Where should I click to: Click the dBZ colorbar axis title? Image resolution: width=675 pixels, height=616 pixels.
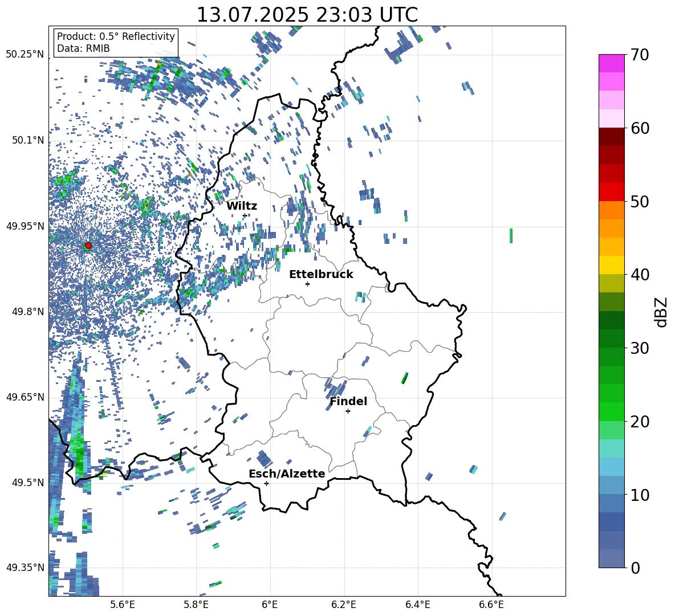point(661,312)
